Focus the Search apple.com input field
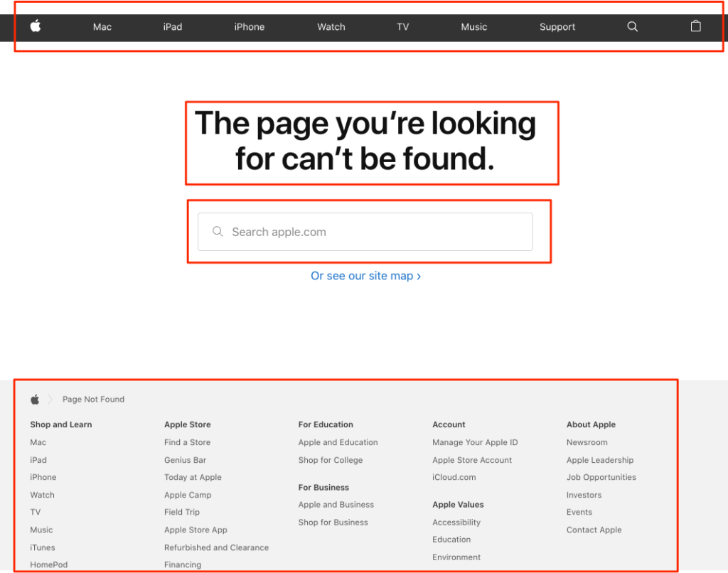Image resolution: width=728 pixels, height=573 pixels. 365,232
